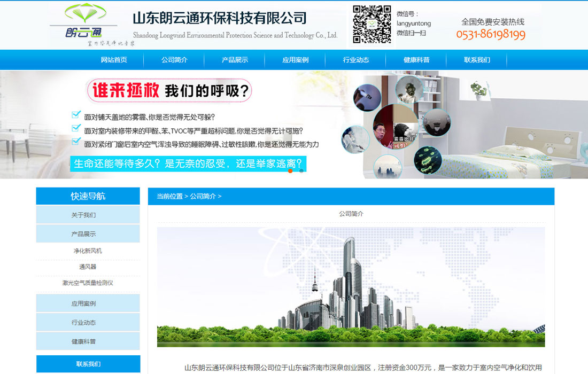588x374 pixels.
Task: Click 当前位置 breadcrumb link
Action: coord(169,197)
